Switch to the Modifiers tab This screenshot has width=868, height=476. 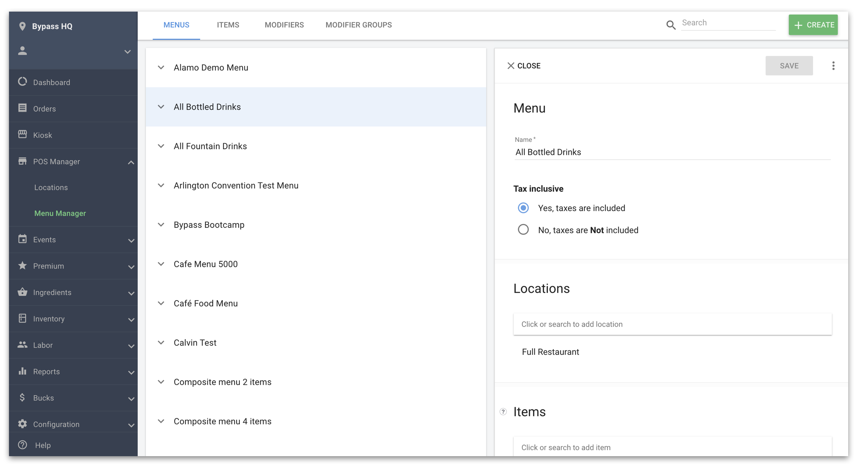[284, 25]
